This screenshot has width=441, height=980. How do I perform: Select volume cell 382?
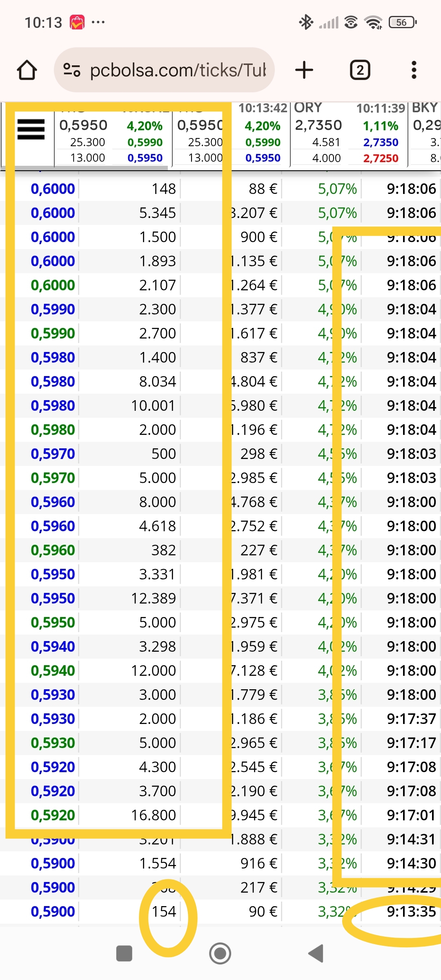(x=164, y=550)
